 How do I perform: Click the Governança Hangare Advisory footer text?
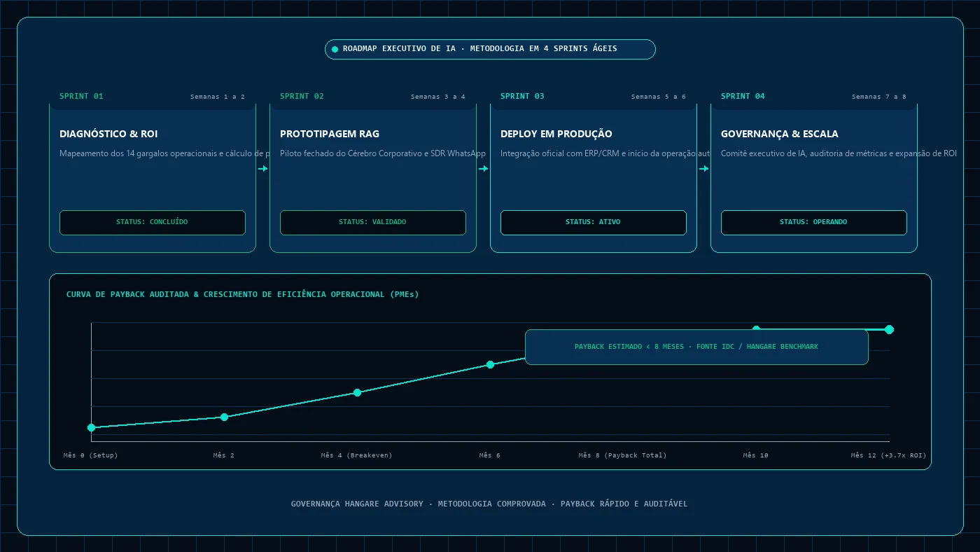(490, 504)
